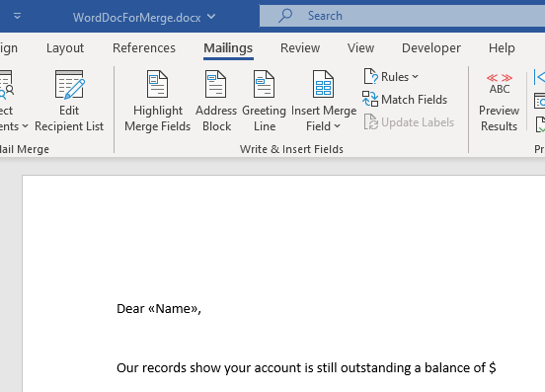Switch to the Review tab
Screen dimensions: 545x392
tap(300, 48)
